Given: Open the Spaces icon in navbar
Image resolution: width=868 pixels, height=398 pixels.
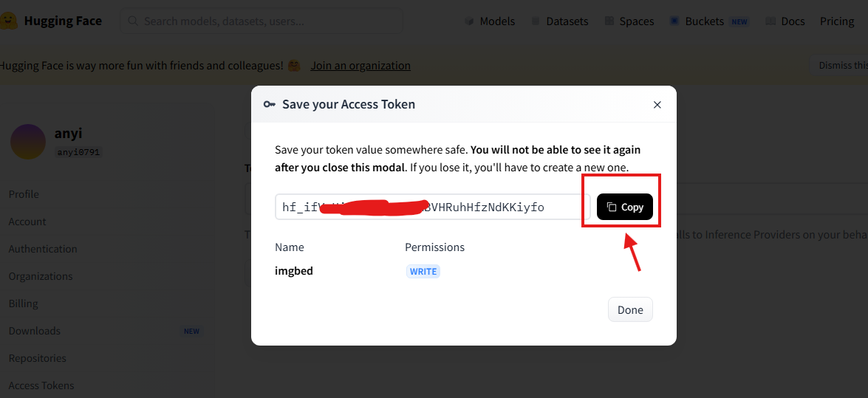Looking at the screenshot, I should (x=609, y=21).
